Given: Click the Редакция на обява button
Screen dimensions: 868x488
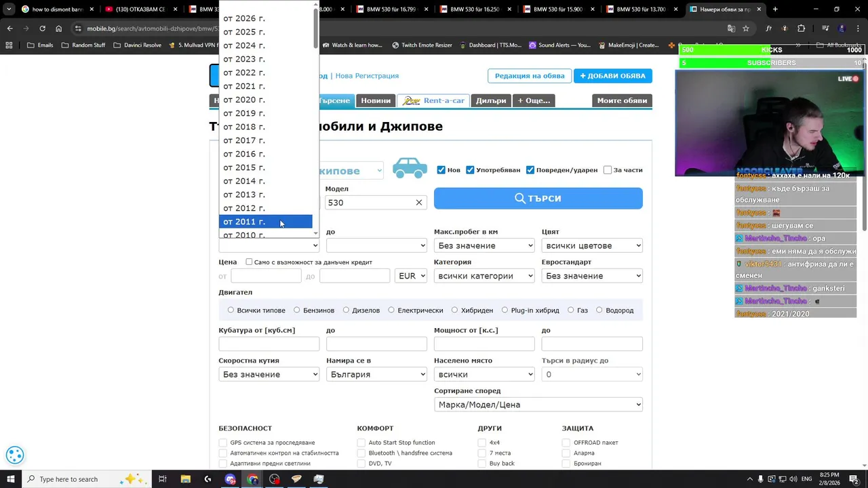Looking at the screenshot, I should pos(530,76).
